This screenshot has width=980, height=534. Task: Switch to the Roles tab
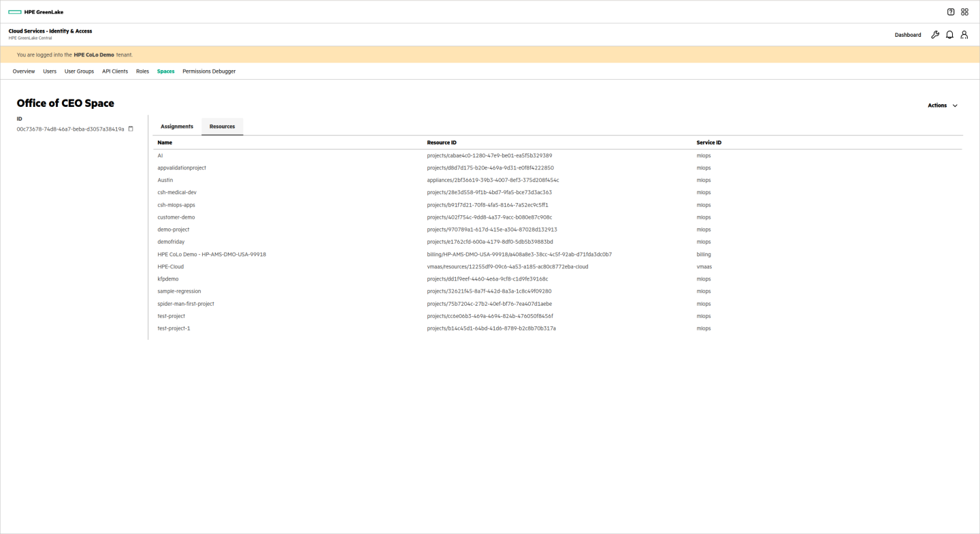pos(142,72)
